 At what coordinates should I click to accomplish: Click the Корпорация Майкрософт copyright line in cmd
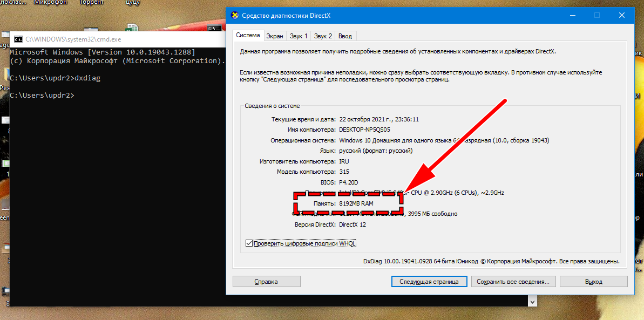coord(118,61)
